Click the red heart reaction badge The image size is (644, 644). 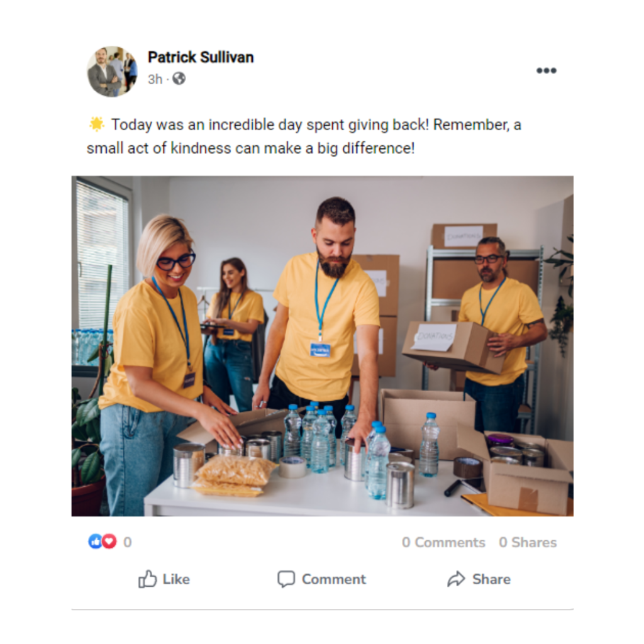tap(109, 541)
